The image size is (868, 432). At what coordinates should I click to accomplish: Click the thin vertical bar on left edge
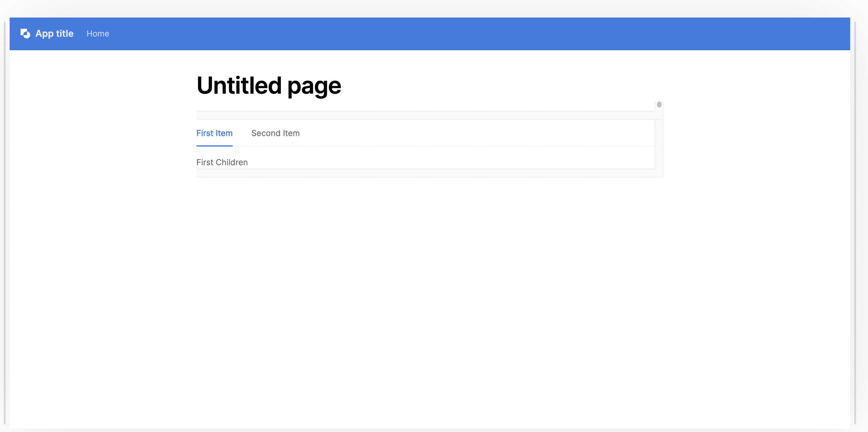pos(5,222)
